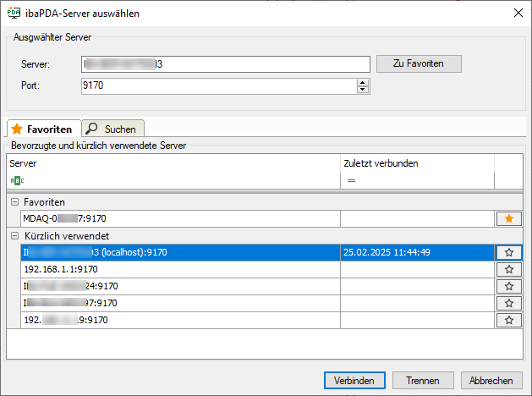Image resolution: width=532 pixels, height=396 pixels.
Task: Open the Favoriten tab
Action: (x=42, y=129)
